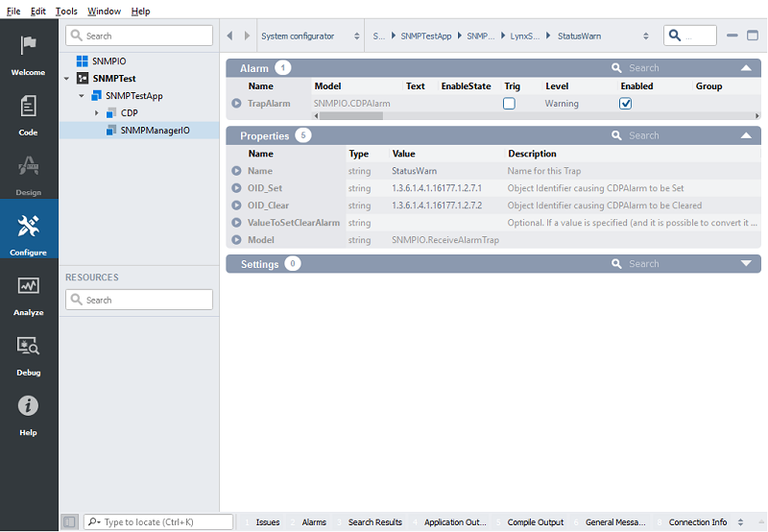Image resolution: width=768 pixels, height=532 pixels.
Task: Open the Welcome flag icon
Action: tap(29, 47)
